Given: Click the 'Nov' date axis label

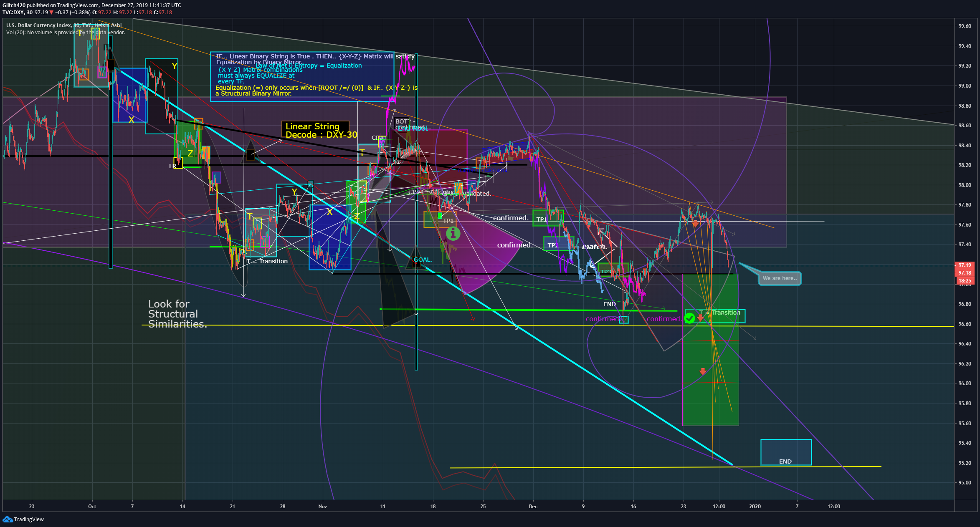Looking at the screenshot, I should 322,507.
